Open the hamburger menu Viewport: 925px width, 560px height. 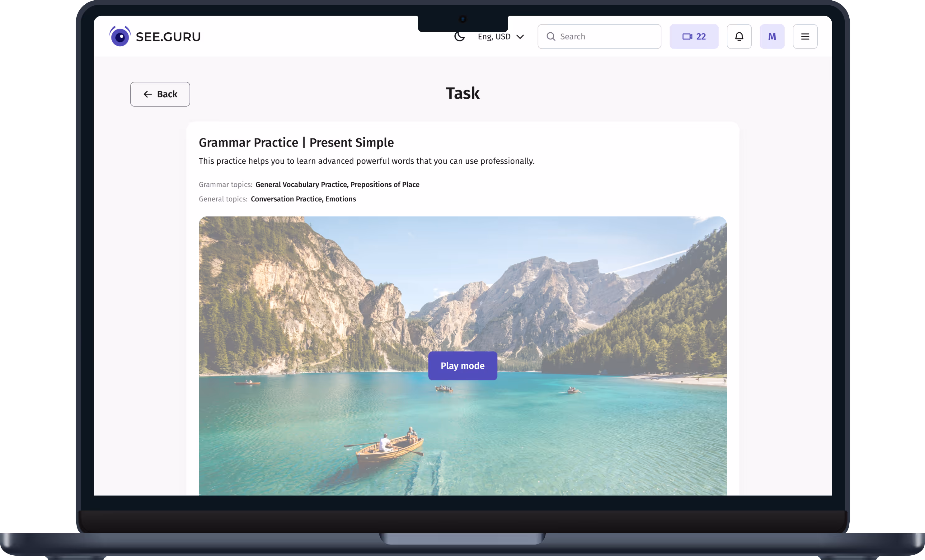[805, 36]
